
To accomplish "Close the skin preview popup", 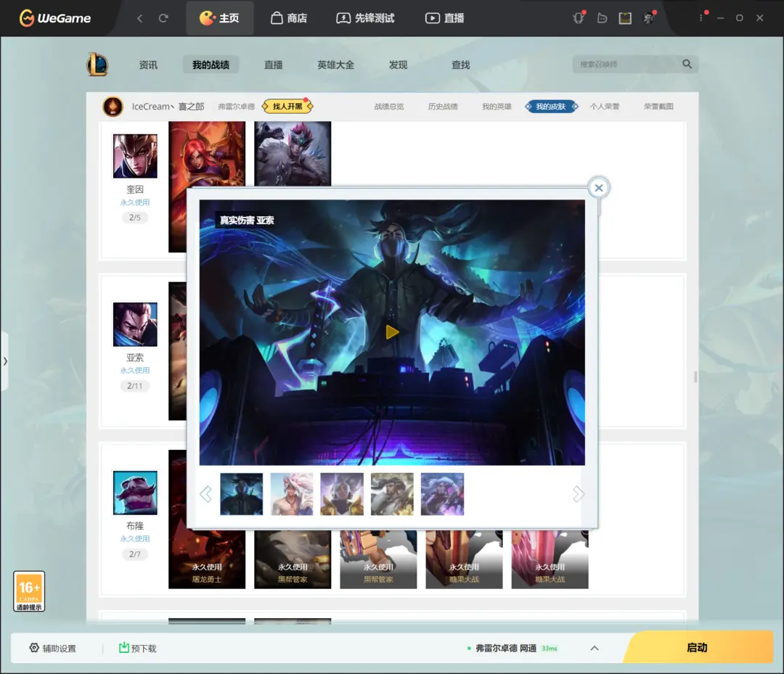I will pos(598,188).
